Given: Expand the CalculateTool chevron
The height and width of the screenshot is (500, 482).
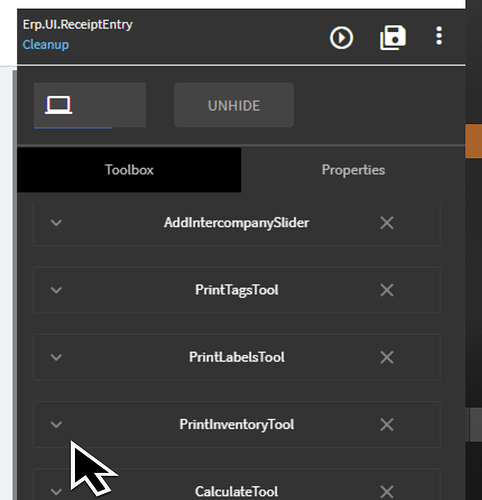Looking at the screenshot, I should [x=56, y=491].
